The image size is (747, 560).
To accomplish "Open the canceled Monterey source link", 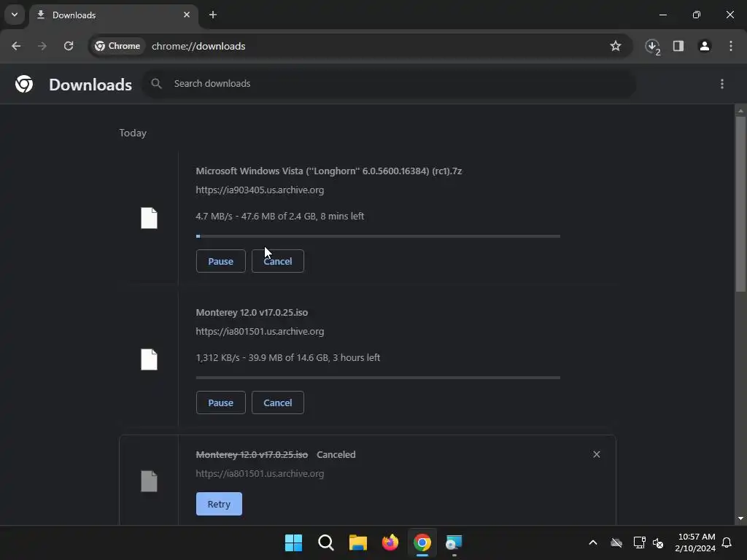I will [260, 474].
